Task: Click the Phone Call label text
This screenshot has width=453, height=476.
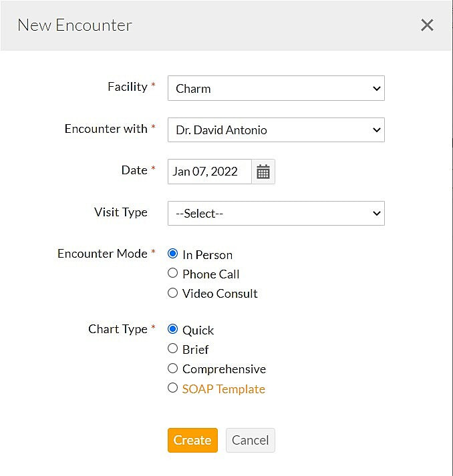Action: [x=210, y=274]
